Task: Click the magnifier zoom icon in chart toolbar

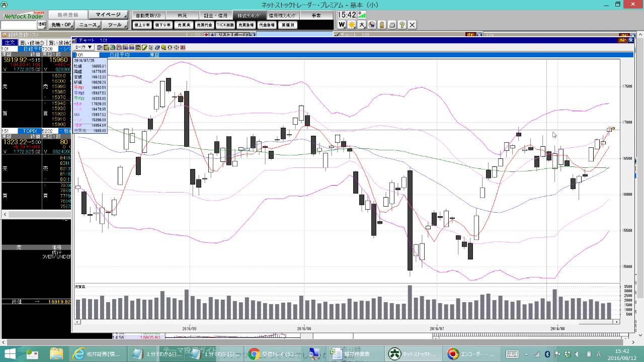Action: (x=164, y=47)
